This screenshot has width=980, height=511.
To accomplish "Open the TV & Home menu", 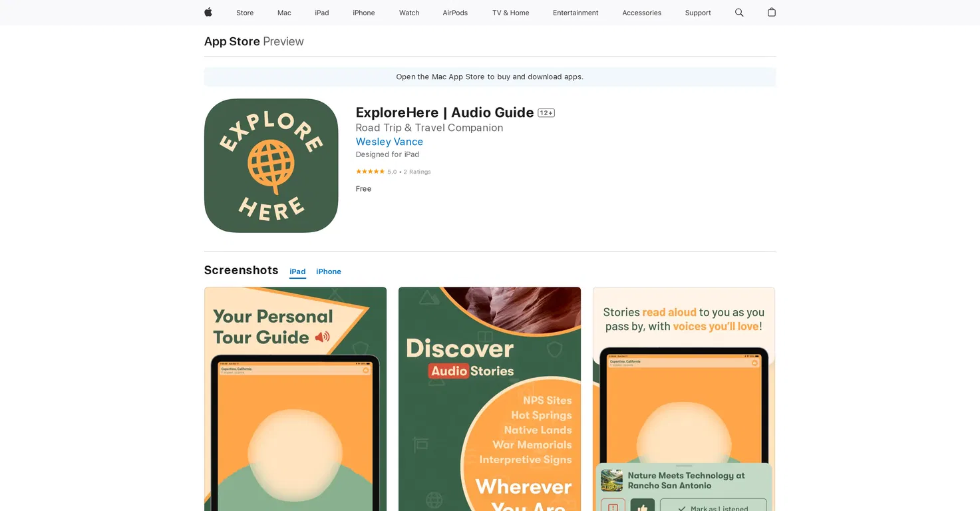I will [511, 13].
